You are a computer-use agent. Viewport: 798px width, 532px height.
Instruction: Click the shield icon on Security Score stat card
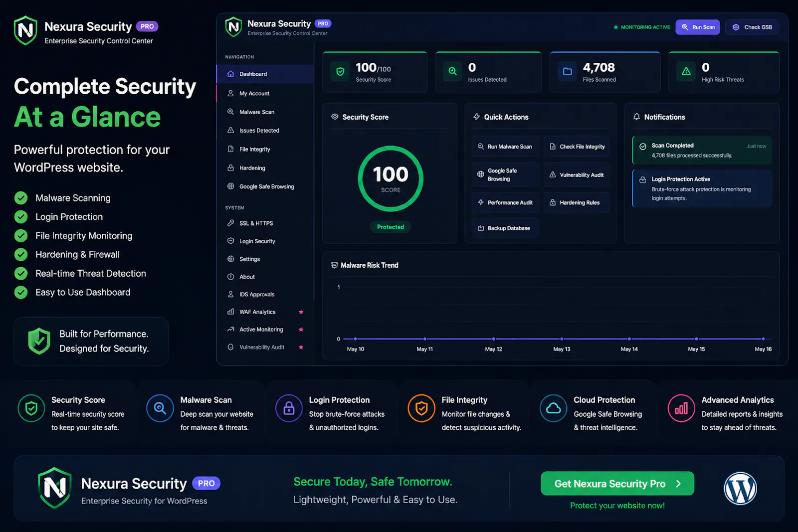coord(340,72)
